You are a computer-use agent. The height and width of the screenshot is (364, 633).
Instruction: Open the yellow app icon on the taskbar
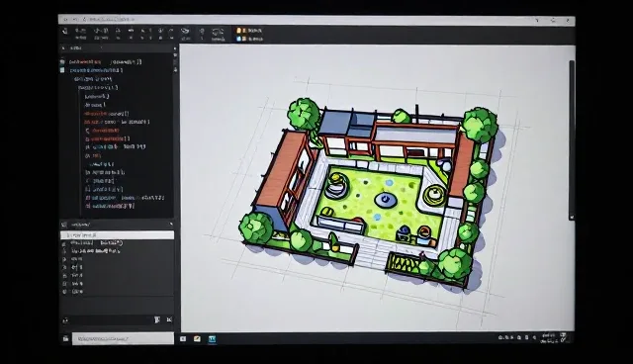(x=197, y=338)
